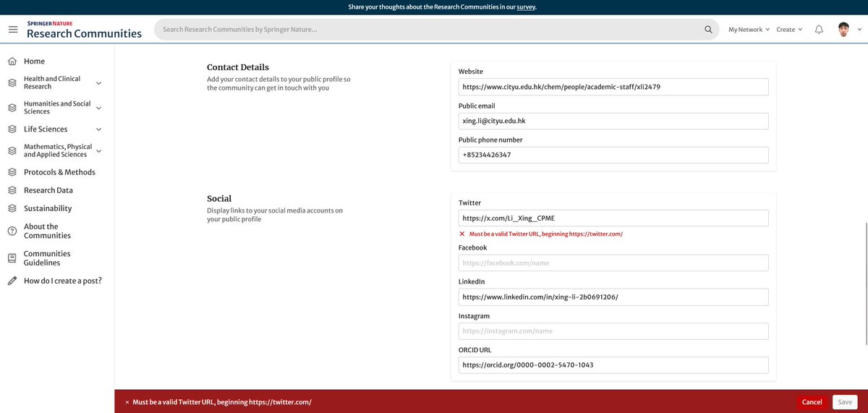This screenshot has height=413, width=868.
Task: Click into the LinkedIn URL field
Action: pyautogui.click(x=613, y=297)
